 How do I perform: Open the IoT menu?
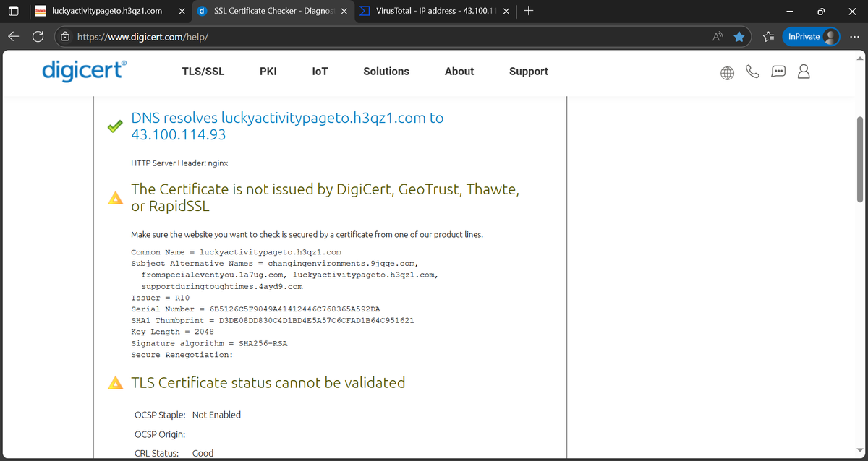[x=320, y=72]
